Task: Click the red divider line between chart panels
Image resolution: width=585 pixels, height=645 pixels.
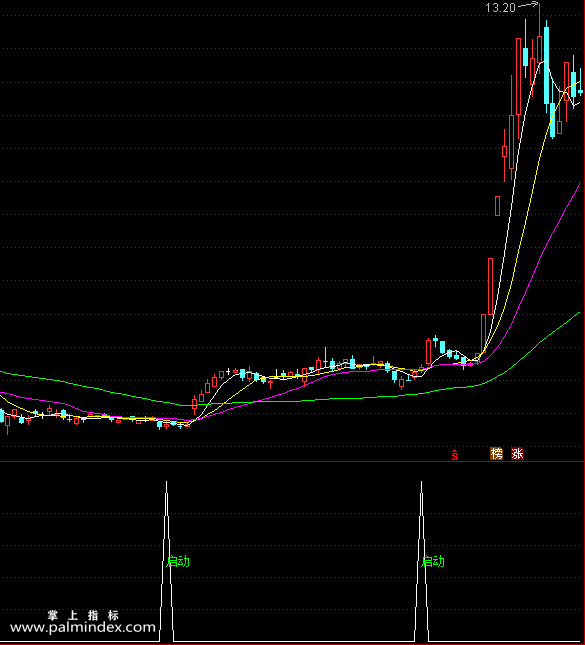Action: click(x=292, y=462)
